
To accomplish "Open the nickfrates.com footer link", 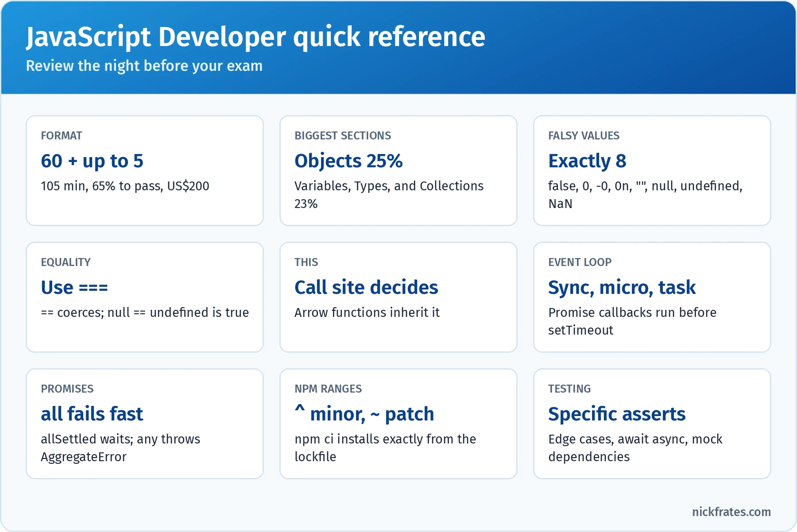I will click(731, 512).
